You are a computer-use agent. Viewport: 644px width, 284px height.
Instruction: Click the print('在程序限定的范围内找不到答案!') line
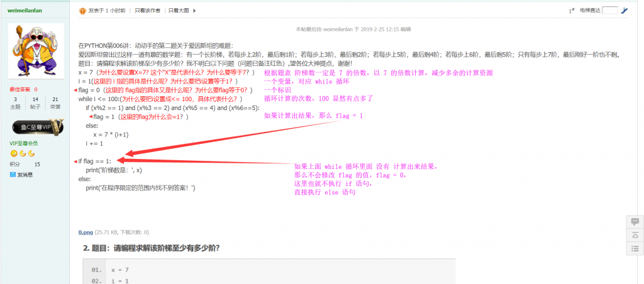140,188
